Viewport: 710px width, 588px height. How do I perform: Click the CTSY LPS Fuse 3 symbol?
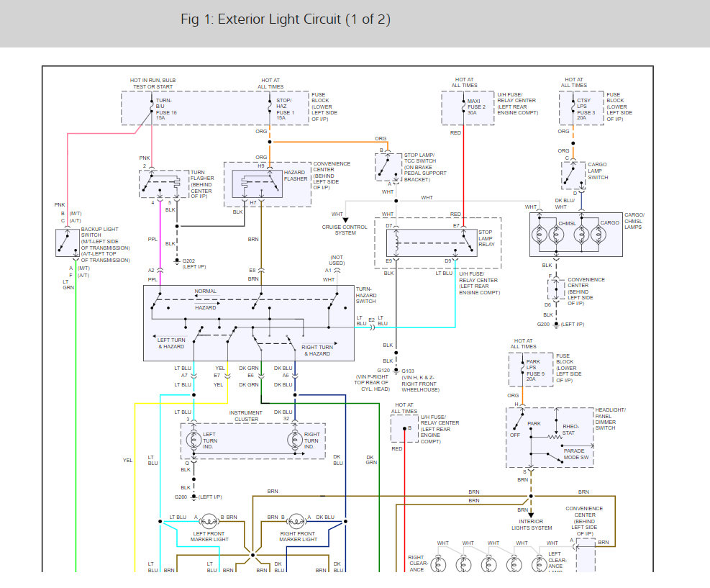click(573, 108)
